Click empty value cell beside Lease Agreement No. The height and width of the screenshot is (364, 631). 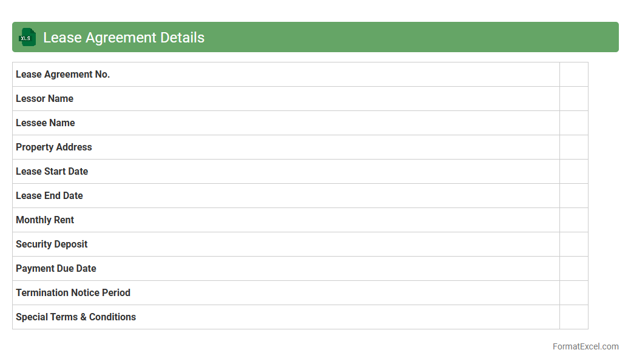[x=573, y=74]
